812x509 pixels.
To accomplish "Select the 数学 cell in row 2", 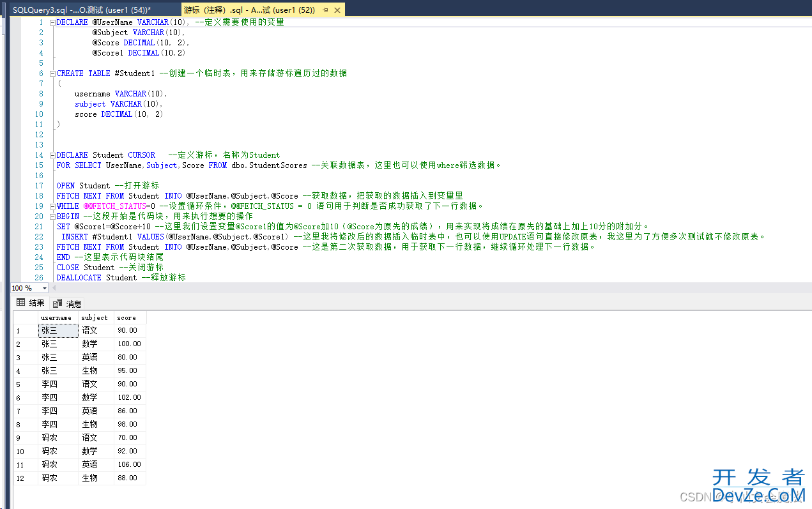I will point(96,344).
